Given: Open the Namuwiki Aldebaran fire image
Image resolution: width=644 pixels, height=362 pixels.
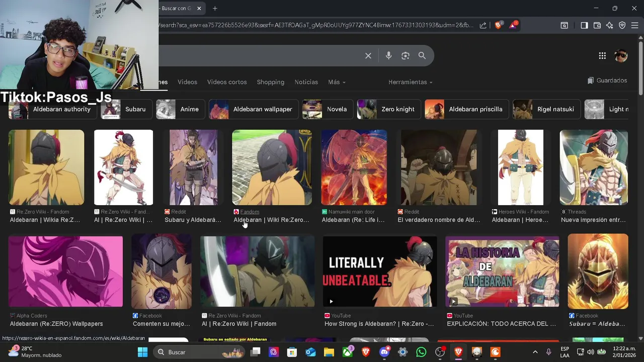Looking at the screenshot, I should [354, 167].
